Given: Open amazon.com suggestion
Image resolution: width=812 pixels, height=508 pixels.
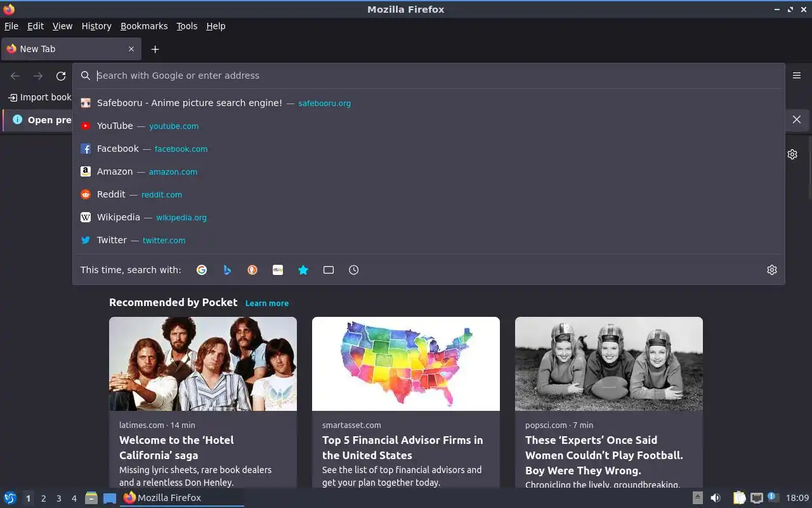Looking at the screenshot, I should [x=173, y=172].
